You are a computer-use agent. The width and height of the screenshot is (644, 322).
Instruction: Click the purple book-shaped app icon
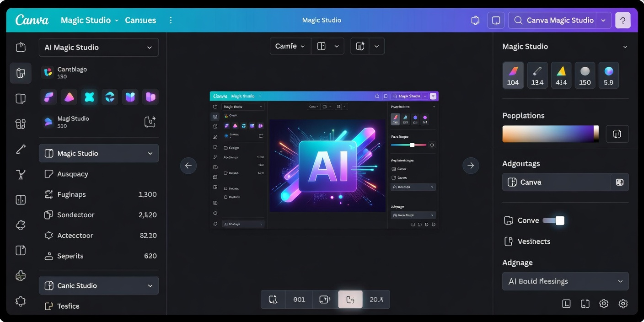[130, 97]
